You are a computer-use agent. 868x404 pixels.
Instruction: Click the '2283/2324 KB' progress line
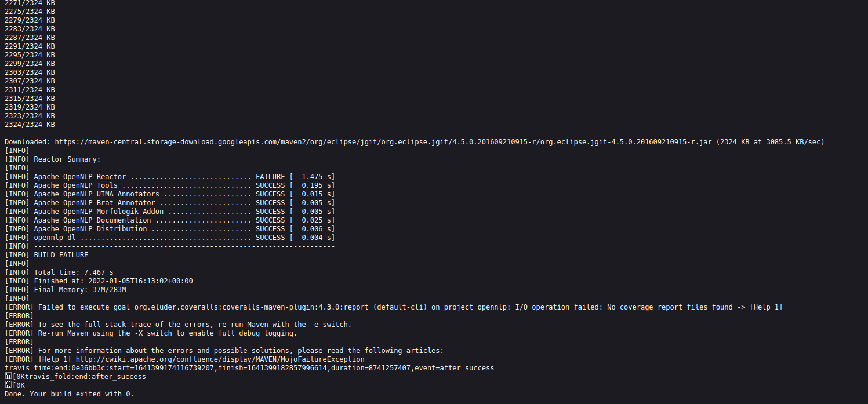coord(30,29)
